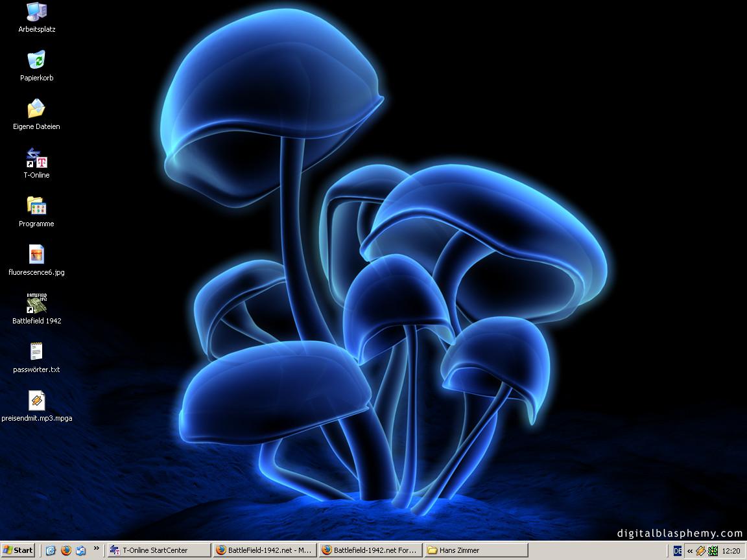Click the system tray clock
Viewport: 747px width, 560px height.
(731, 551)
